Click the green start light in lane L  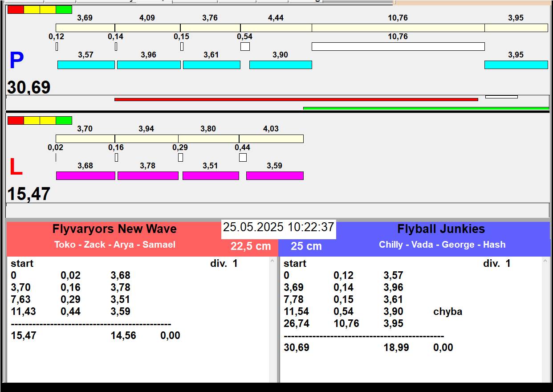click(64, 120)
